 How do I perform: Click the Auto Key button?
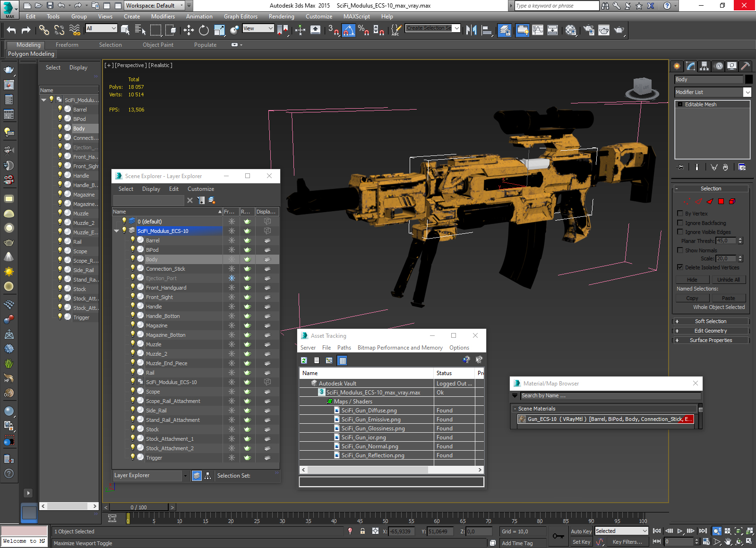coord(581,531)
